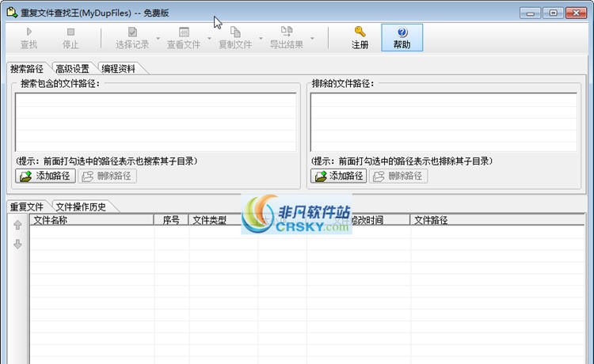The image size is (594, 364).
Task: Expand the 导出结果 dropdown arrow
Action: (312, 38)
